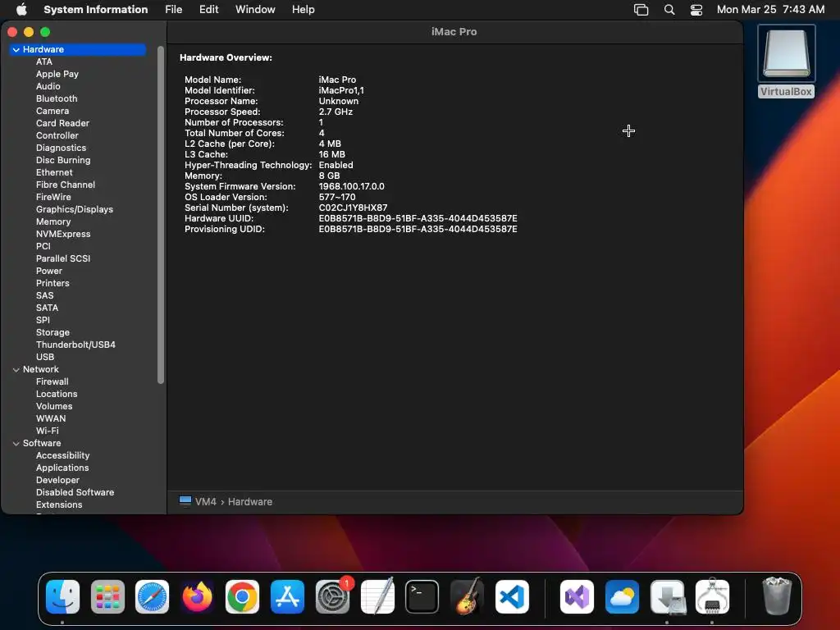Launch Firefox from the dock
Viewport: 840px width, 630px height.
pyautogui.click(x=197, y=596)
